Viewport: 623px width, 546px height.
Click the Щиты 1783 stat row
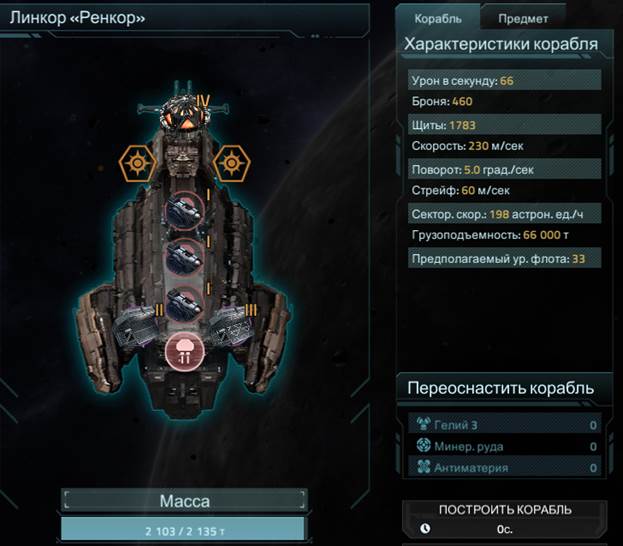505,125
